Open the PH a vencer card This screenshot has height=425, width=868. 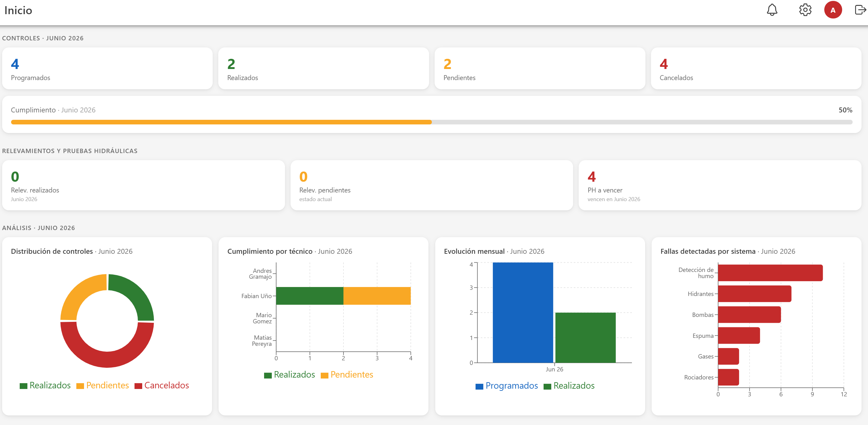pyautogui.click(x=720, y=185)
